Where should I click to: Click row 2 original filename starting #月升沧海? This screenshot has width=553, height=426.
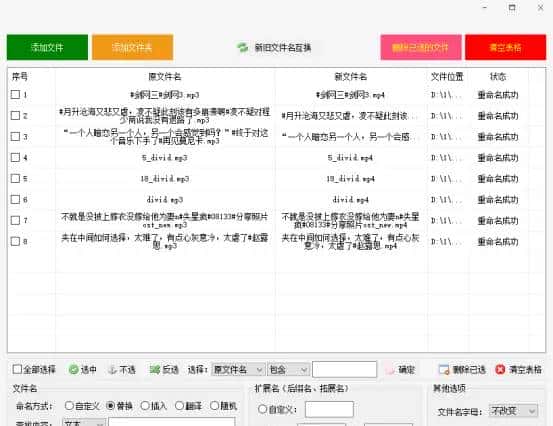pyautogui.click(x=165, y=116)
